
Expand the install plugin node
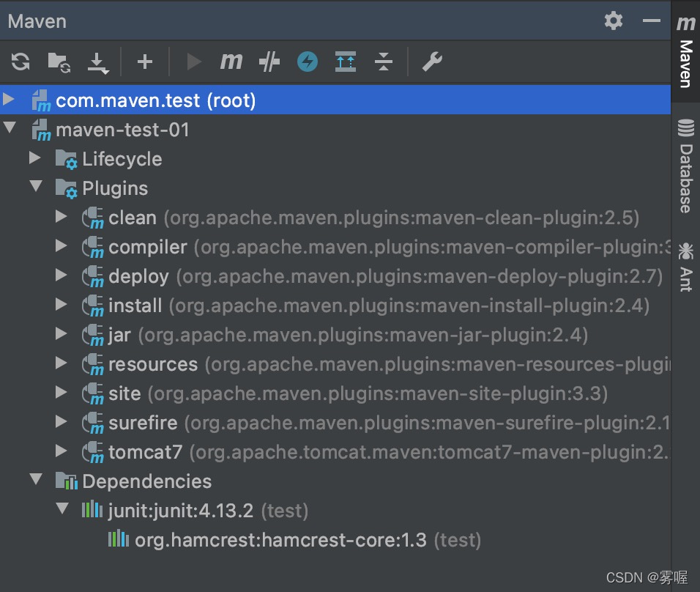pos(62,304)
